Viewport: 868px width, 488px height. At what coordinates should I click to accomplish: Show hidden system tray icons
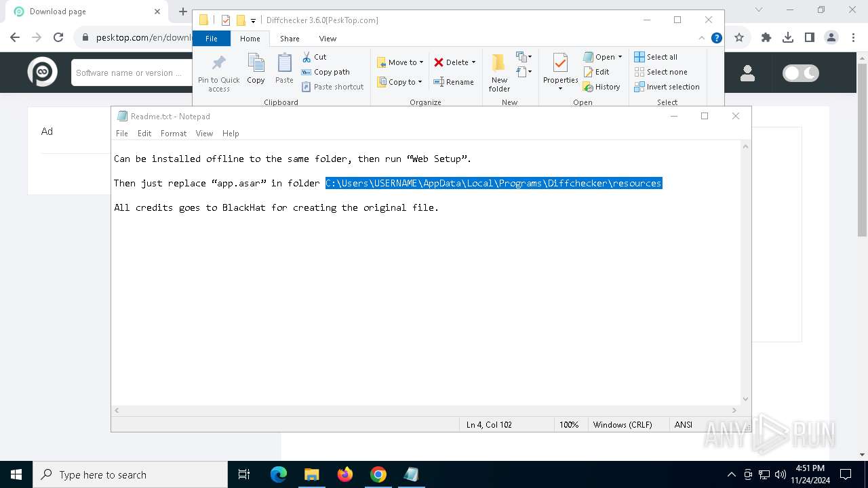tap(731, 474)
